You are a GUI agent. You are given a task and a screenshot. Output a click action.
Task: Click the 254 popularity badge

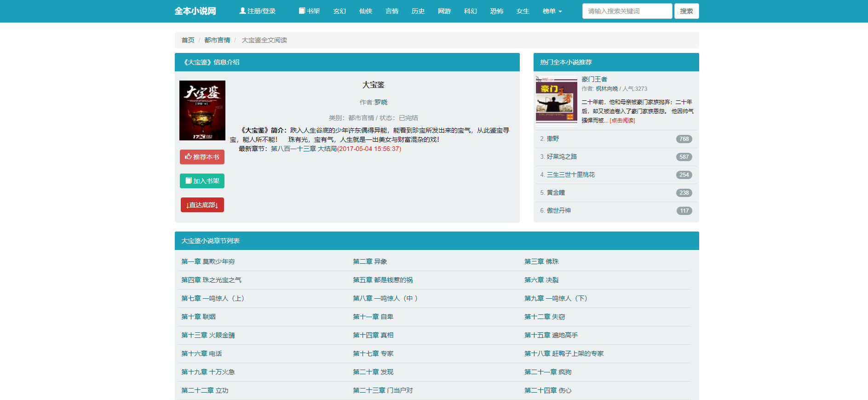684,175
